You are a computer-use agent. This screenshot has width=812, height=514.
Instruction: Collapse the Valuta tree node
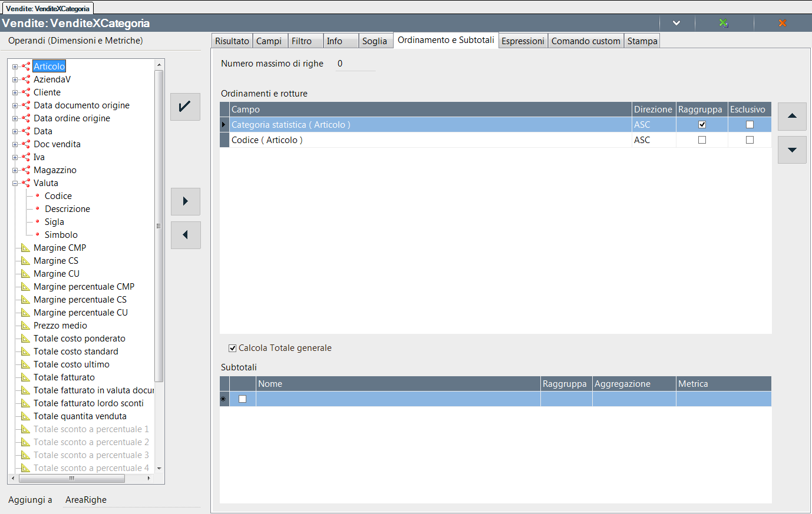(x=15, y=183)
